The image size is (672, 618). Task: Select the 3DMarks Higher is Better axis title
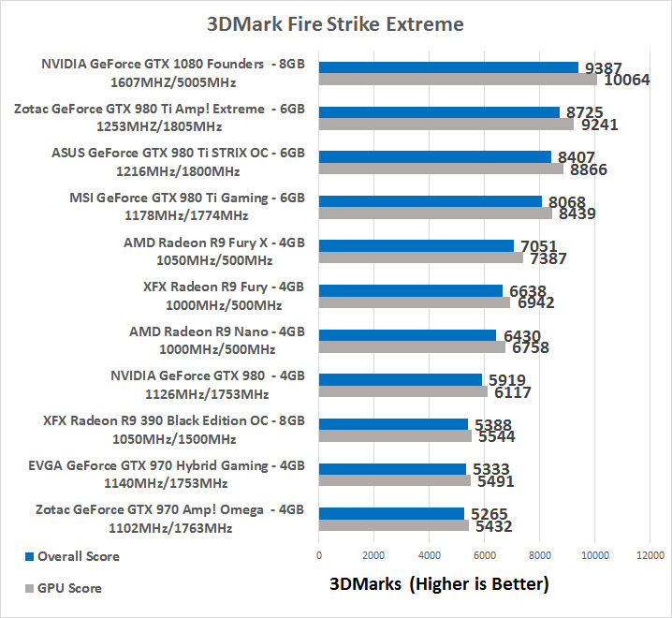439,584
